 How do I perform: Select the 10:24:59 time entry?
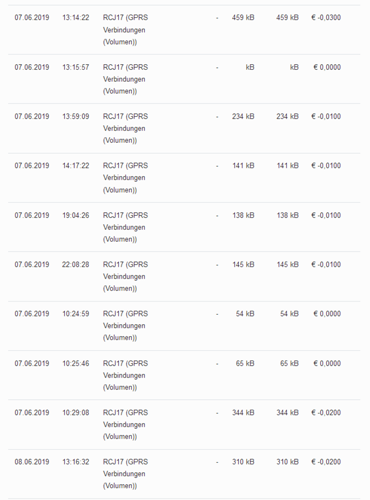(76, 314)
